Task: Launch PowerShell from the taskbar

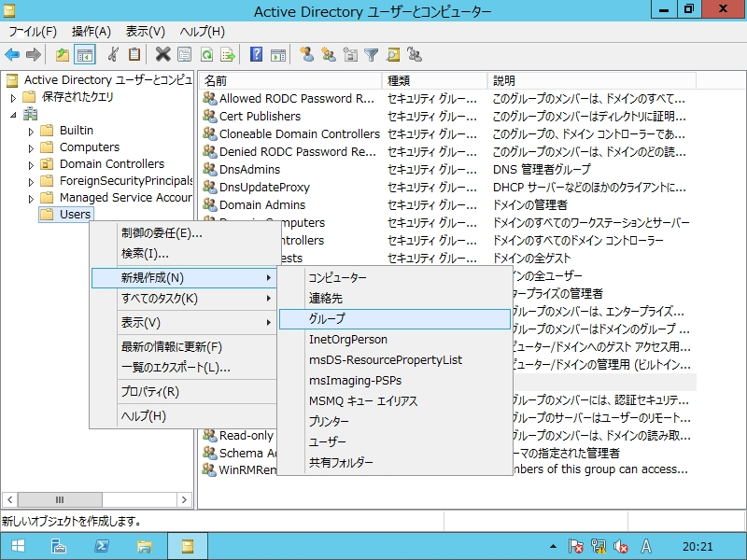Action: (x=102, y=546)
